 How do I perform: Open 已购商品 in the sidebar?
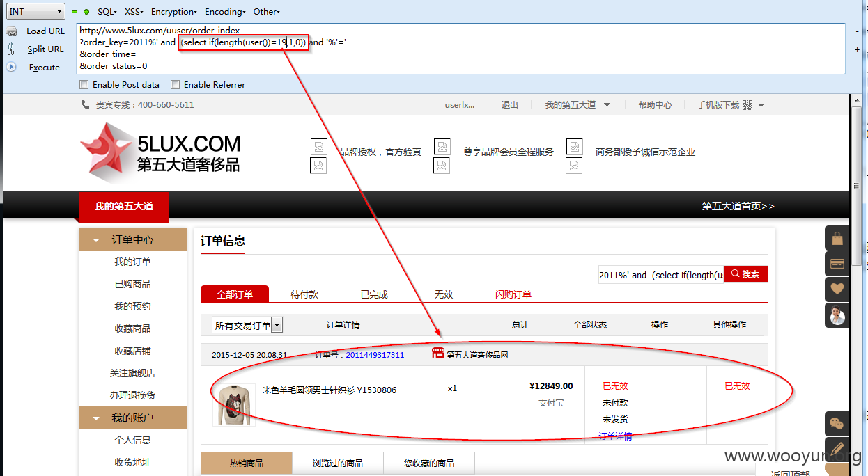[132, 285]
